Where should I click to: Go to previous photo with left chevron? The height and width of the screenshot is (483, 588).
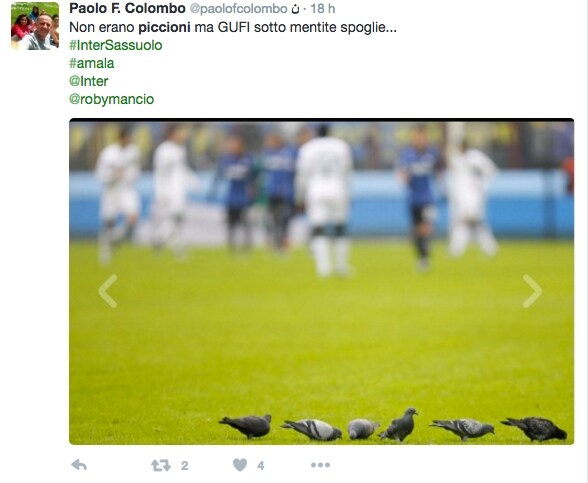[x=108, y=291]
